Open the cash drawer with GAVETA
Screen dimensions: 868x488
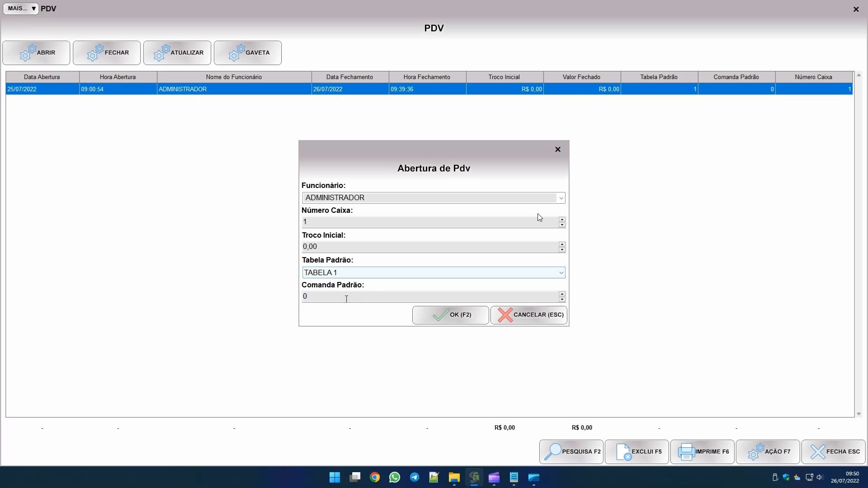coord(248,53)
